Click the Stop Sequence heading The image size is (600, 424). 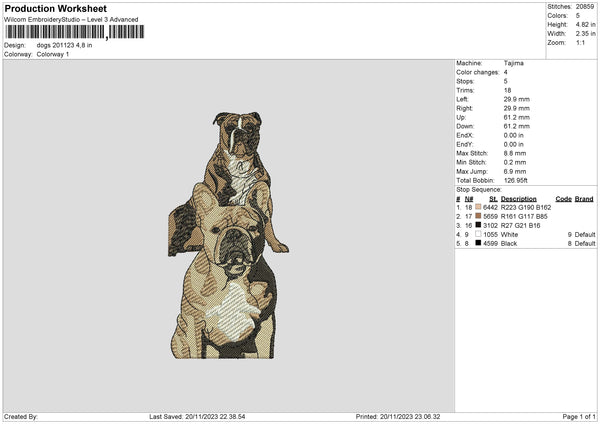[478, 187]
